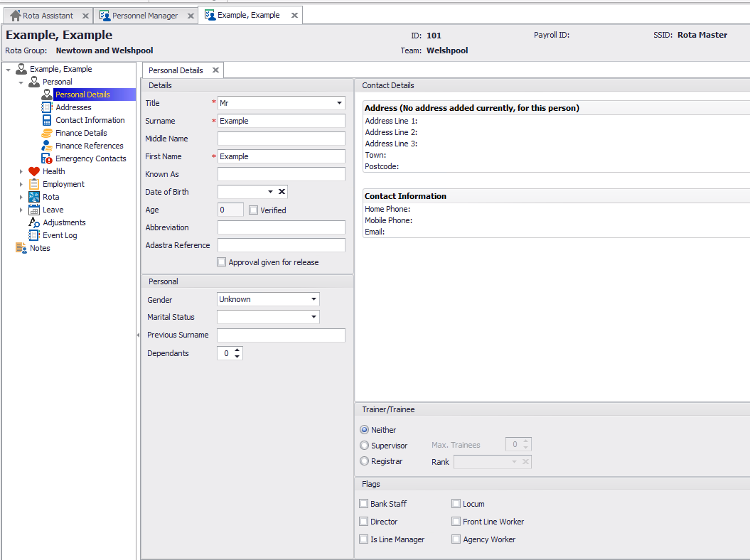Check Approval given for release
The image size is (750, 560).
(x=221, y=262)
